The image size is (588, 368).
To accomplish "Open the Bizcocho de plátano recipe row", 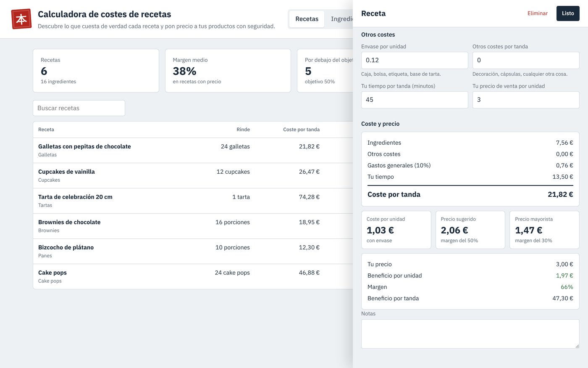I will pos(193,251).
